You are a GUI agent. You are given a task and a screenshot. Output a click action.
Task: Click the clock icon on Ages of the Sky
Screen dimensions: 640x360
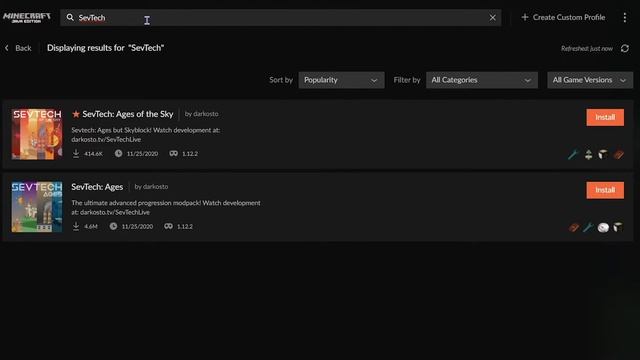click(118, 153)
